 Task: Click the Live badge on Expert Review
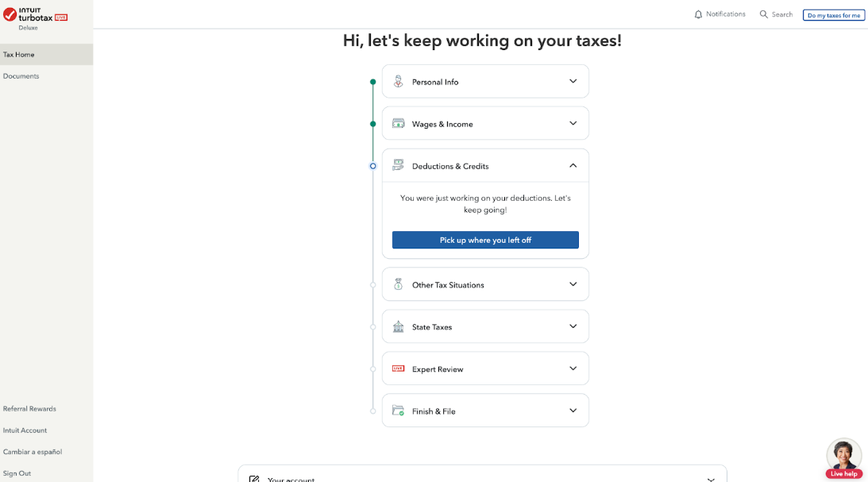(x=398, y=368)
